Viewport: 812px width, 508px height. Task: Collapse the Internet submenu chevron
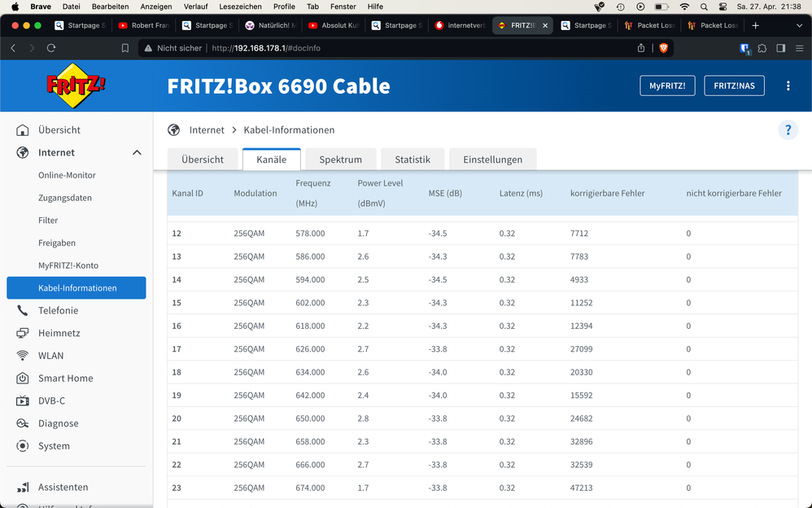tap(137, 152)
